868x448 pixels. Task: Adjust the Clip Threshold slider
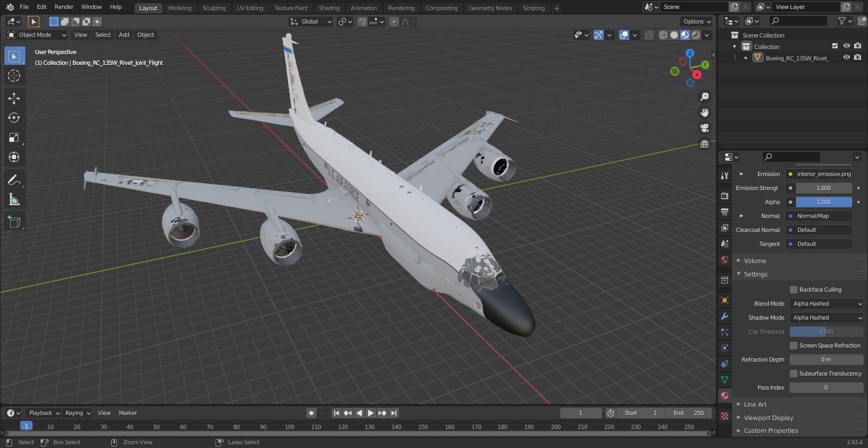point(827,332)
